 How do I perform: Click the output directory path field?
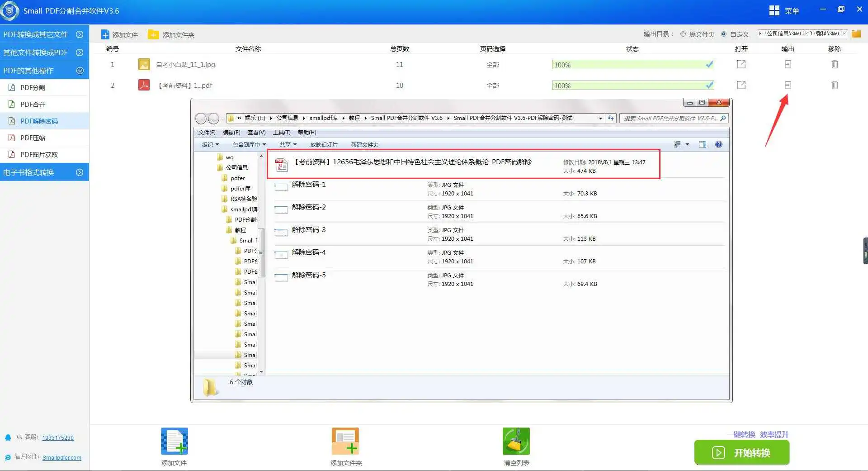pyautogui.click(x=802, y=33)
